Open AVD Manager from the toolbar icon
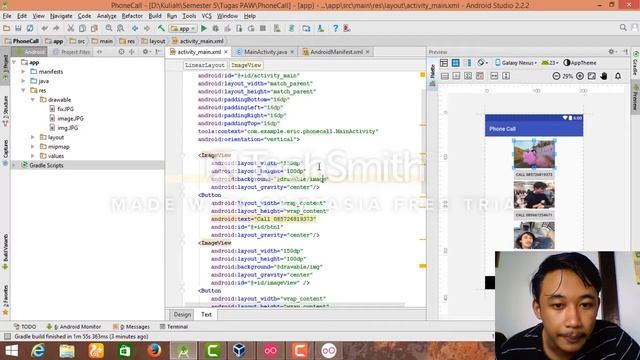Image resolution: width=640 pixels, height=360 pixels. point(277,28)
